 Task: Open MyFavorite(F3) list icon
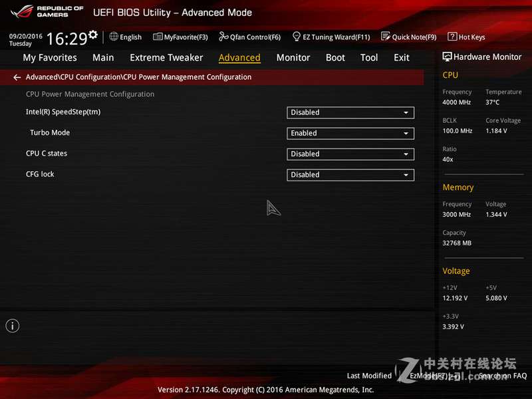[158, 37]
